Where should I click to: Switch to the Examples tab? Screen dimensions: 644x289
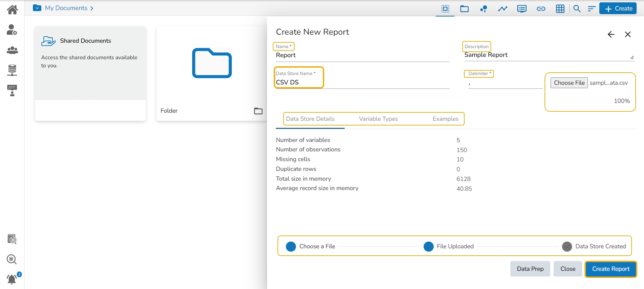tap(445, 119)
